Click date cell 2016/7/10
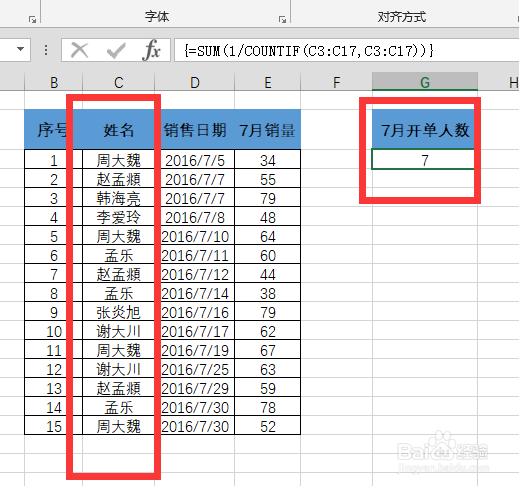The height and width of the screenshot is (486, 519). coord(195,236)
